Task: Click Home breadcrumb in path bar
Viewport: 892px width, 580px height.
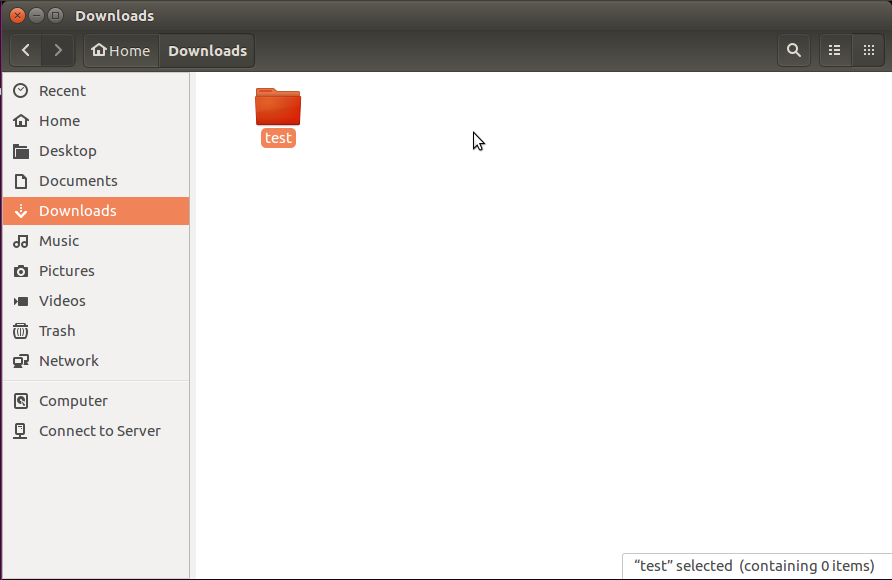Action: tap(121, 51)
